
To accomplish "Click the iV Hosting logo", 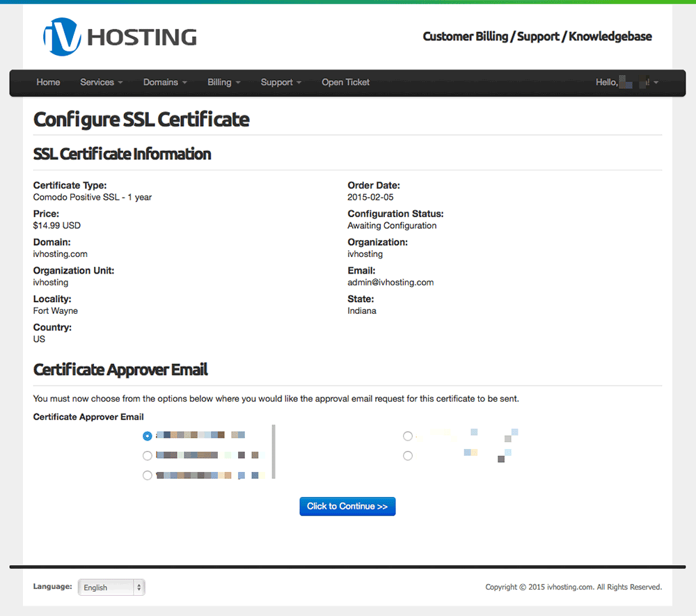I will (x=120, y=37).
